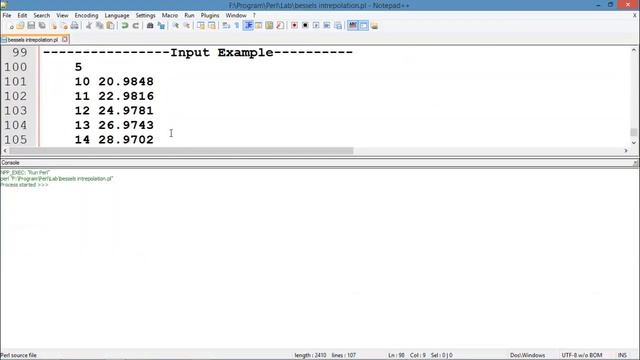Viewport: 640px width, 360px height.
Task: Click the horizontal scrollbar right arrow
Action: (x=626, y=151)
